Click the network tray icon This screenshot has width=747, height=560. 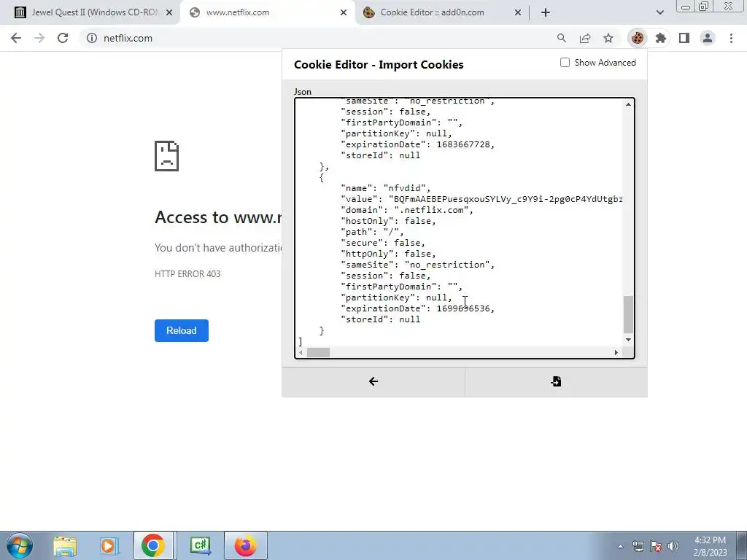coord(638,546)
